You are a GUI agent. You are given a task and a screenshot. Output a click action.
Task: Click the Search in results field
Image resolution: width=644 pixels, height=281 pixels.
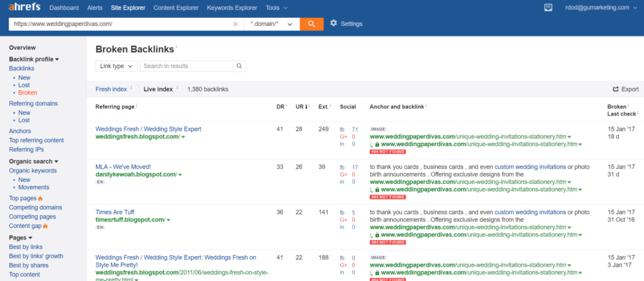click(x=187, y=66)
